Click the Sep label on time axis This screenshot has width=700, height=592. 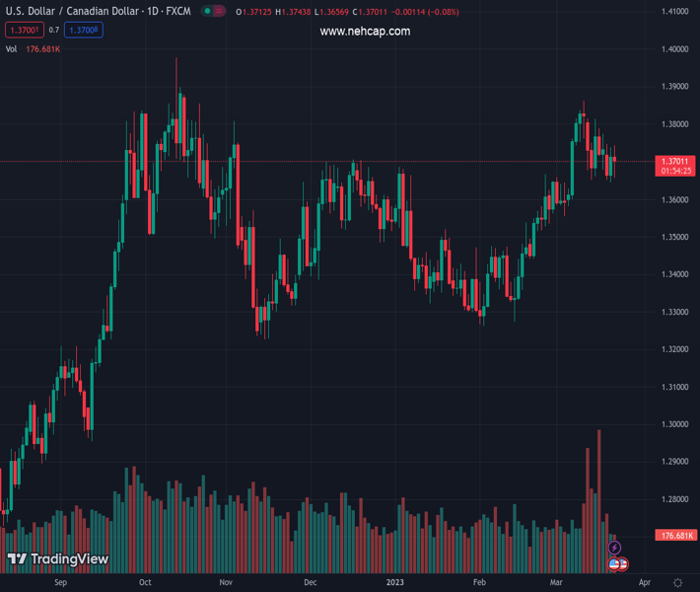61,582
